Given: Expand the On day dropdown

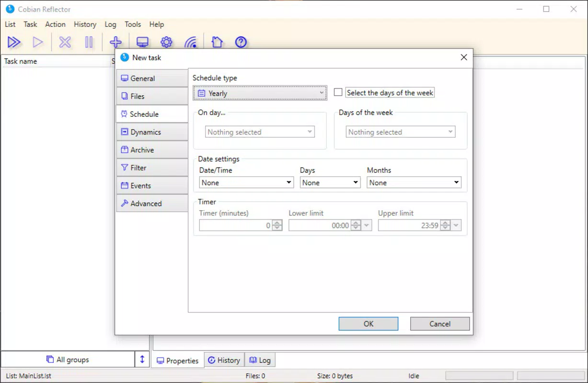Looking at the screenshot, I should (x=260, y=132).
